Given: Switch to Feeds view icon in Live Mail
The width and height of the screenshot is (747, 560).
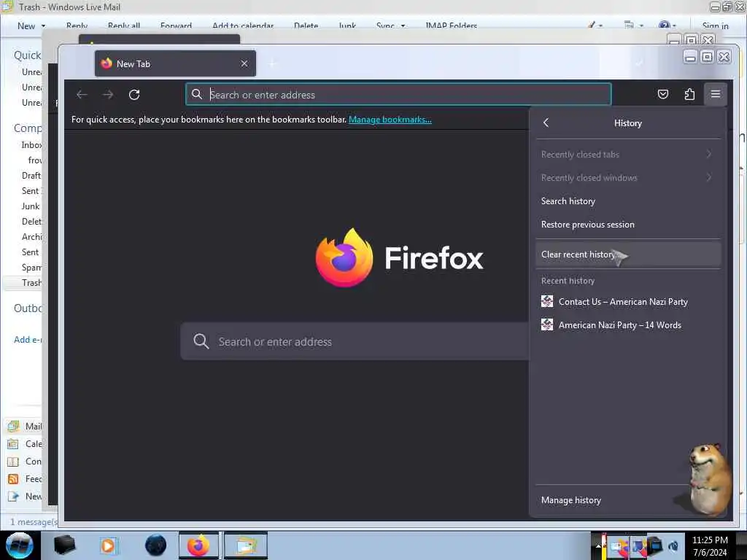Looking at the screenshot, I should (x=13, y=479).
